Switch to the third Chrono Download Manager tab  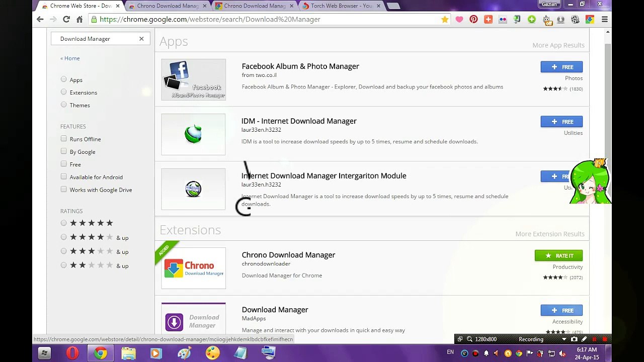(x=255, y=6)
